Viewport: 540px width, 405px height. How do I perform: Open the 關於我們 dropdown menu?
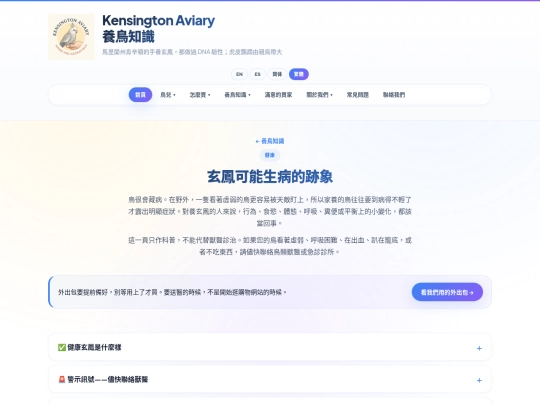[x=319, y=95]
